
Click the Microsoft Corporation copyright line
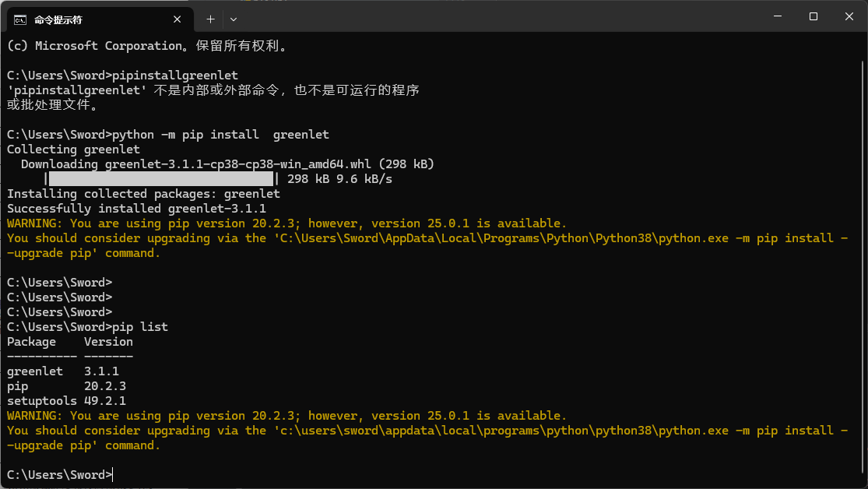pos(140,45)
